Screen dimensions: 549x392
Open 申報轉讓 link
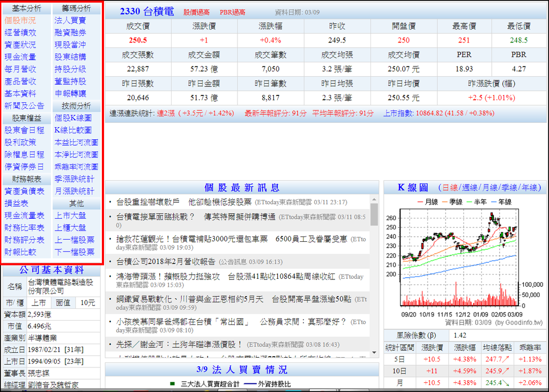pos(70,94)
